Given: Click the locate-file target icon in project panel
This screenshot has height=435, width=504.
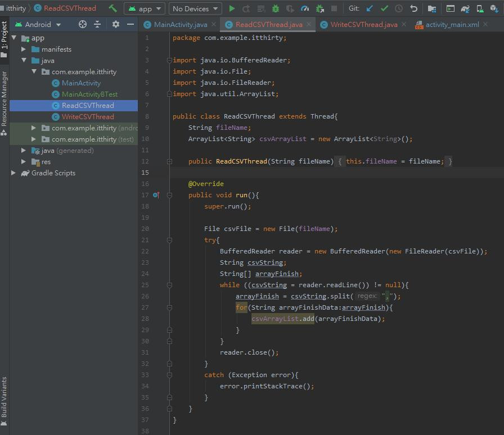Looking at the screenshot, I should pyautogui.click(x=83, y=24).
